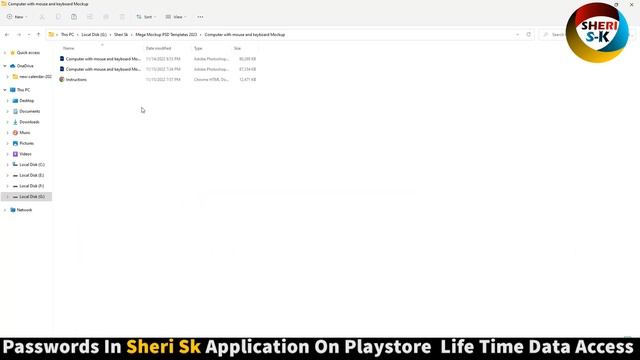Expand the Network tree node
This screenshot has width=640, height=360.
coord(5,210)
